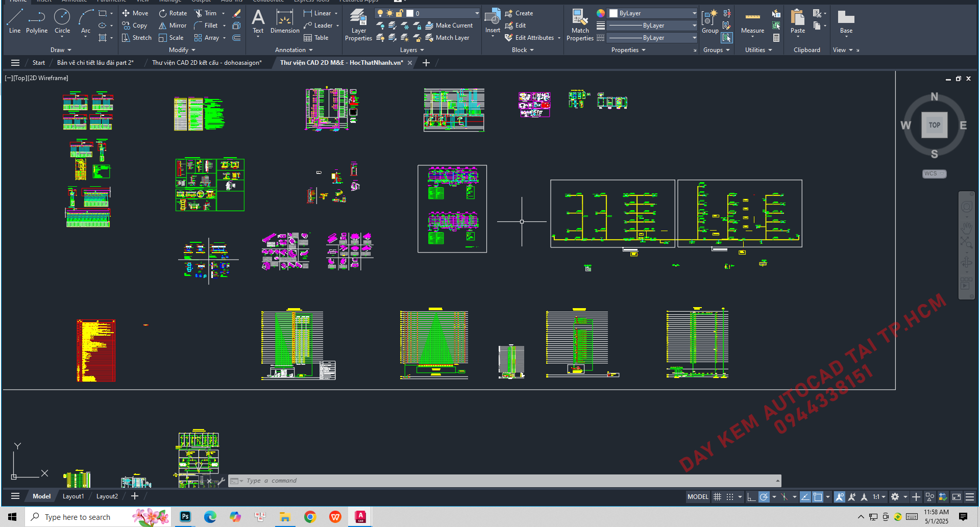Viewport: 980px width, 527px height.
Task: Switch to Start tab
Action: coord(39,63)
